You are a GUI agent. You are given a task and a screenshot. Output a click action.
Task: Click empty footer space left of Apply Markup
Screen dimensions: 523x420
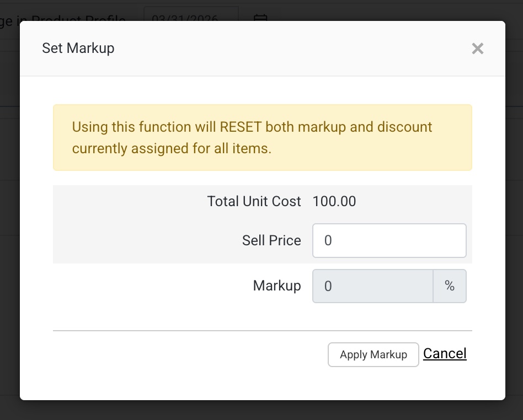[188, 354]
